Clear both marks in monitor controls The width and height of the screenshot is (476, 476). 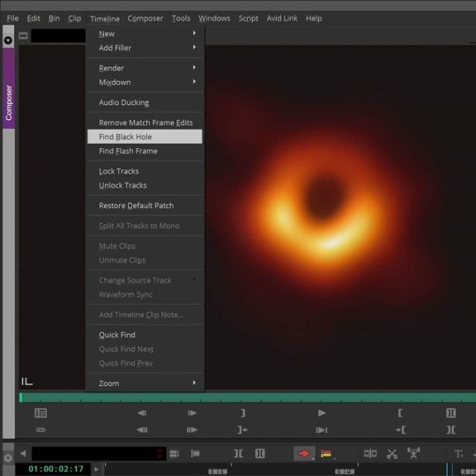tap(450, 430)
